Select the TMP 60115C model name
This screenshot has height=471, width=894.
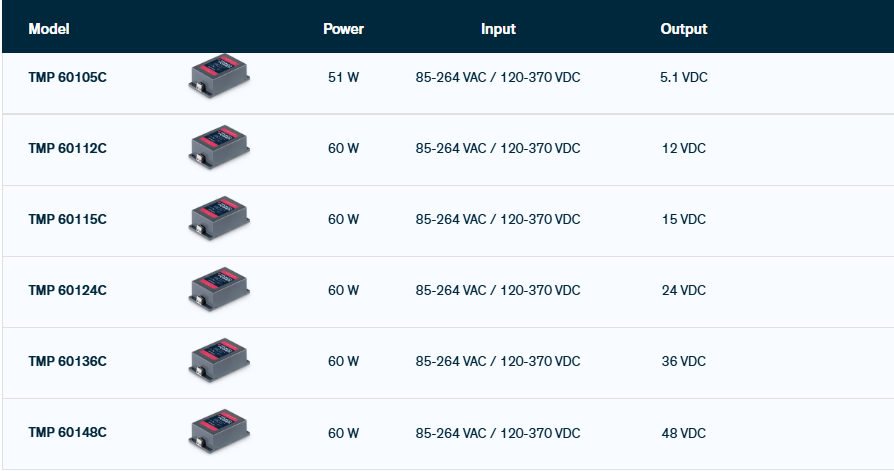click(x=67, y=219)
